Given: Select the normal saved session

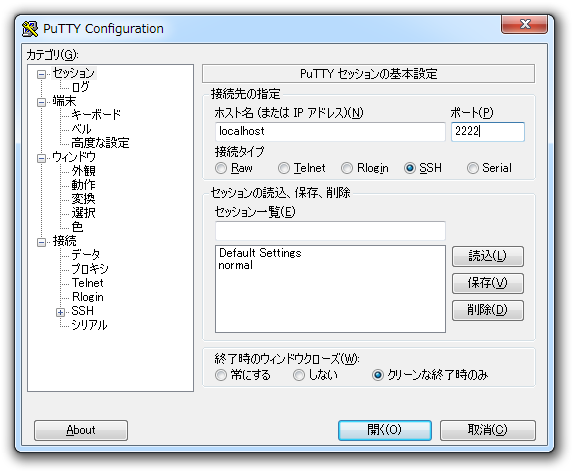Looking at the screenshot, I should coord(235,265).
